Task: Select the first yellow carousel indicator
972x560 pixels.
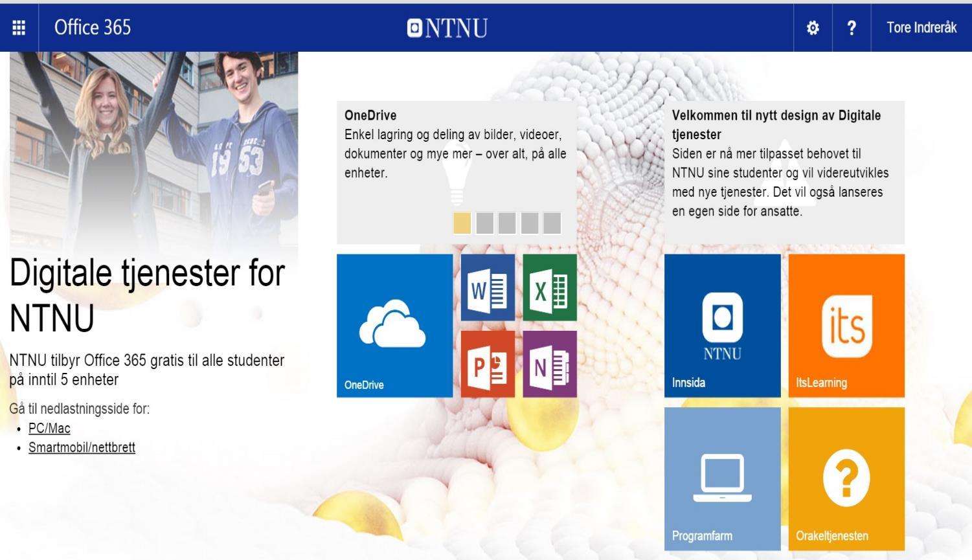Action: coord(462,223)
